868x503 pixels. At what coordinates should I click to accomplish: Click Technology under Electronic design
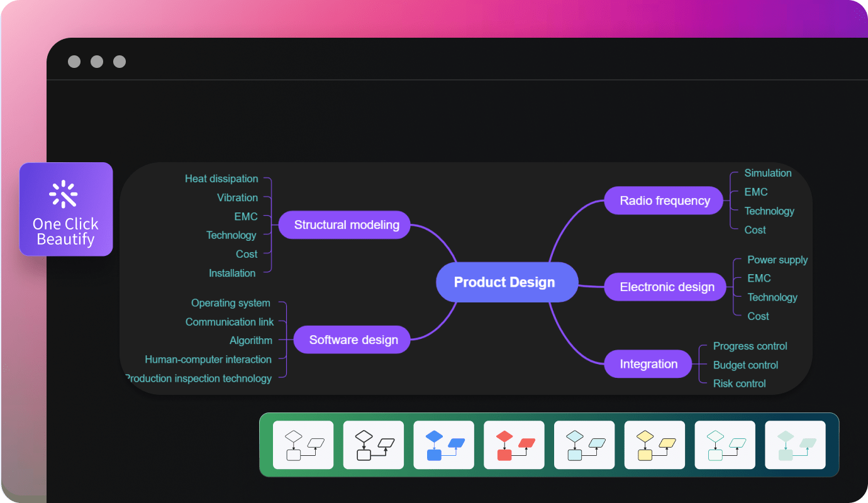coord(772,297)
